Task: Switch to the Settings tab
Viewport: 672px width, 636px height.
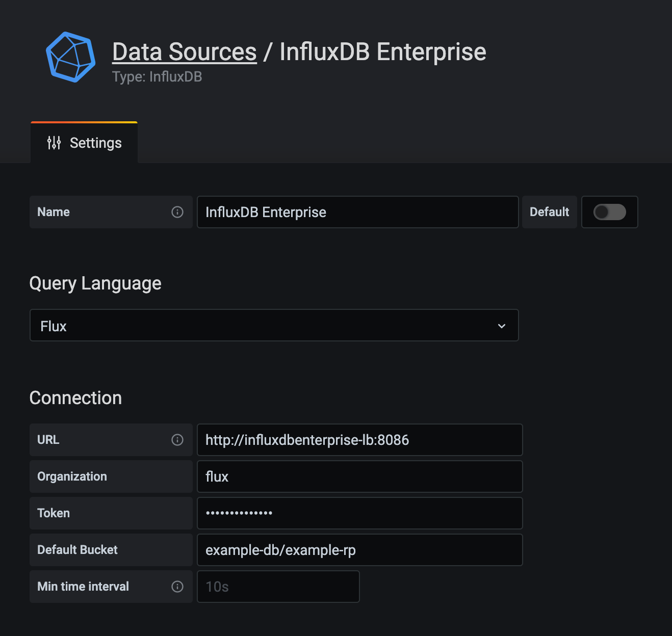Action: (x=85, y=143)
